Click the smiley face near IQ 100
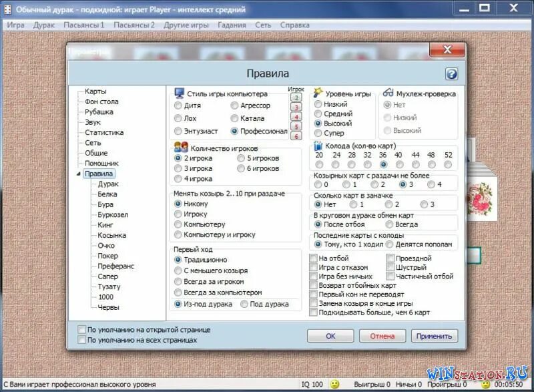 click(335, 384)
